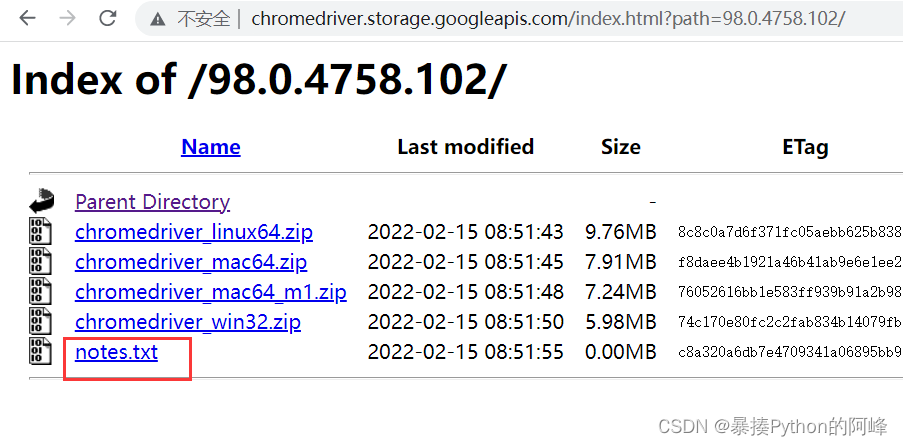Click the Last modified column header
This screenshot has width=903, height=446.
pyautogui.click(x=465, y=147)
